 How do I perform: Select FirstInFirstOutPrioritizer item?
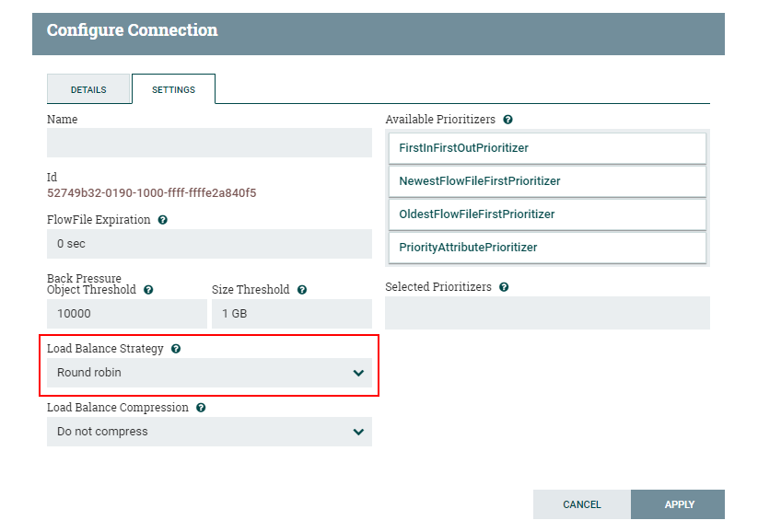[547, 148]
